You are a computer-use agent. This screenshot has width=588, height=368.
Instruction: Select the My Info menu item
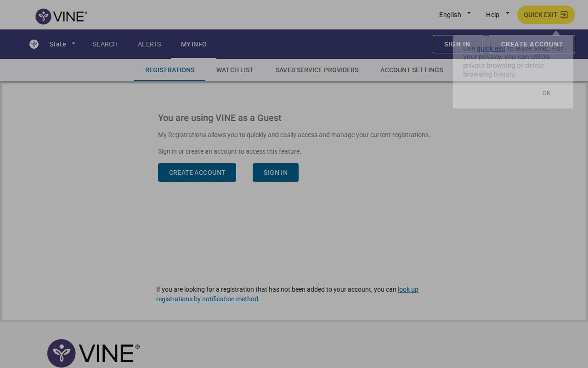[x=194, y=44]
